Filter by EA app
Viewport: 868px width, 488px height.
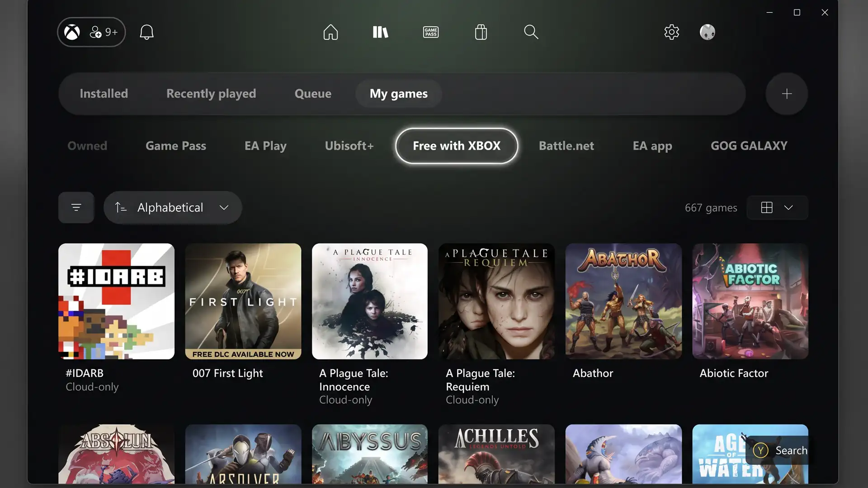pyautogui.click(x=652, y=145)
